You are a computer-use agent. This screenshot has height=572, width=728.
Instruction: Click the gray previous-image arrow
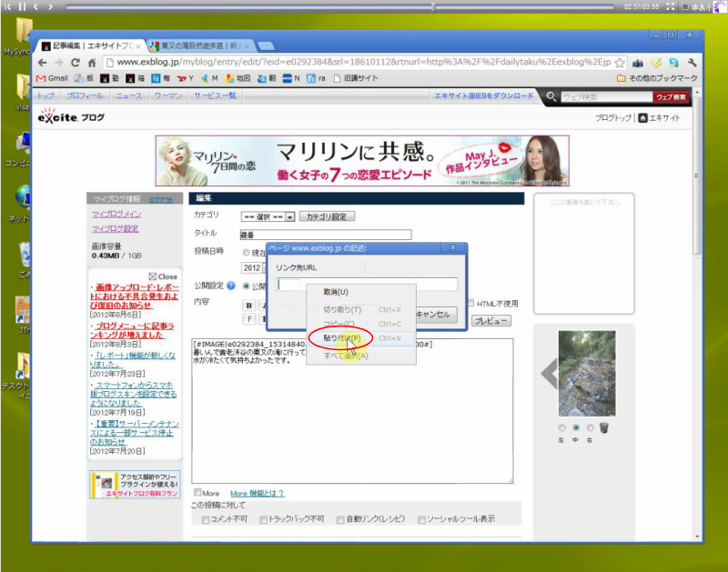point(550,373)
